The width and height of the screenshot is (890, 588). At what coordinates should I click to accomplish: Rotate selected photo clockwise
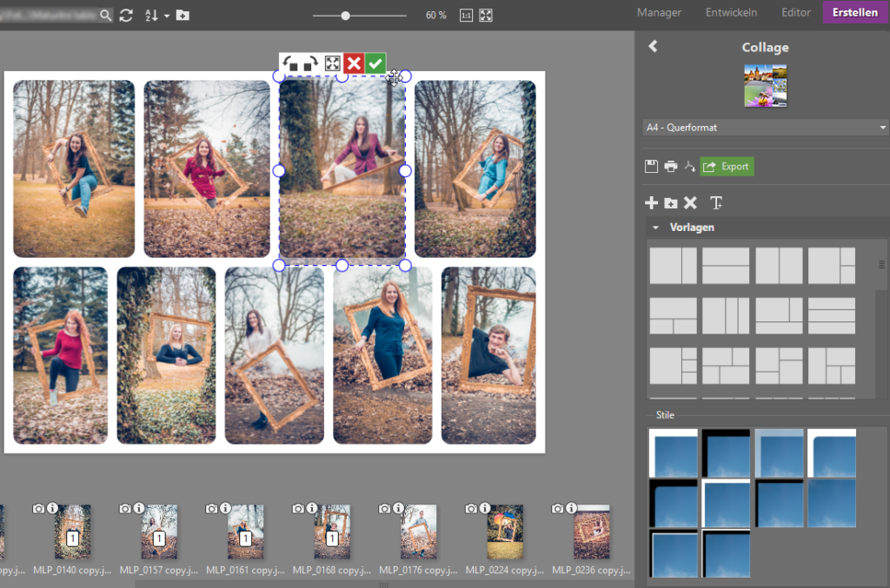pos(310,63)
